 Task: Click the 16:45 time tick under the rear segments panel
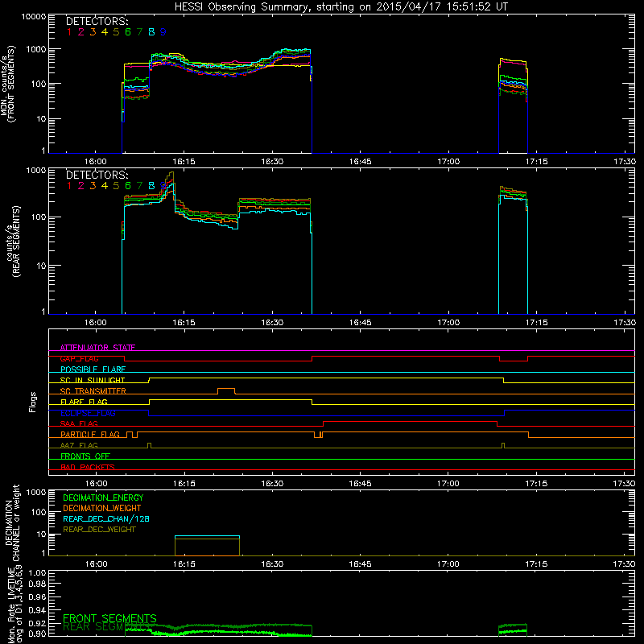tap(360, 323)
